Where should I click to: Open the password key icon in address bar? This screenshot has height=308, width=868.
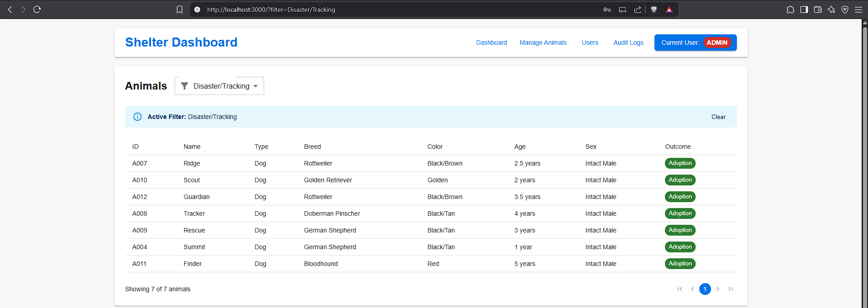(x=607, y=9)
